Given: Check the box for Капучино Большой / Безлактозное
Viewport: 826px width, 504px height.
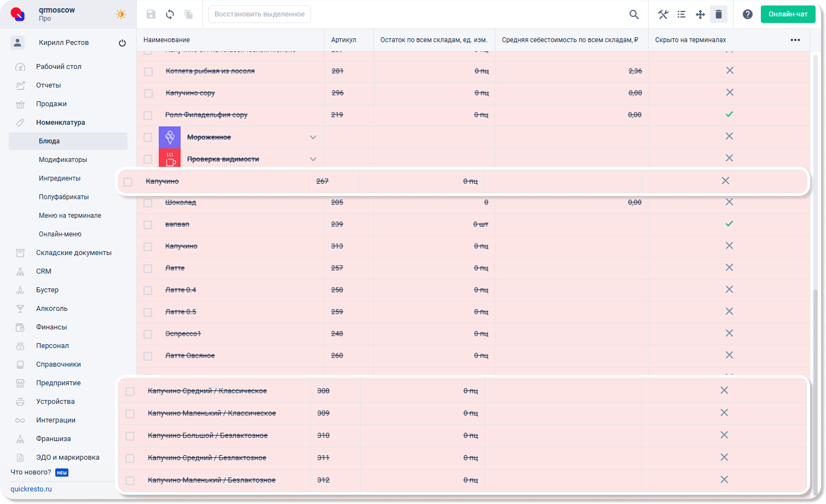Looking at the screenshot, I should pos(130,436).
